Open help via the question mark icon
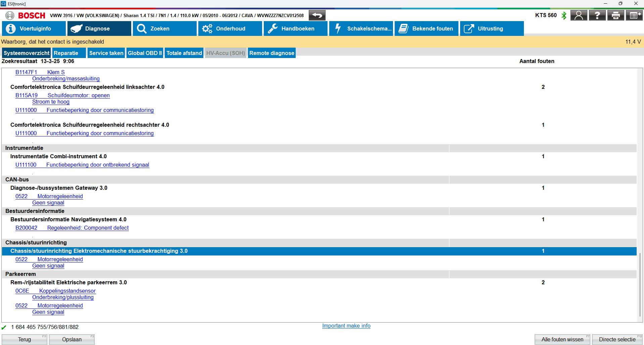Image resolution: width=644 pixels, height=345 pixels. click(x=597, y=15)
